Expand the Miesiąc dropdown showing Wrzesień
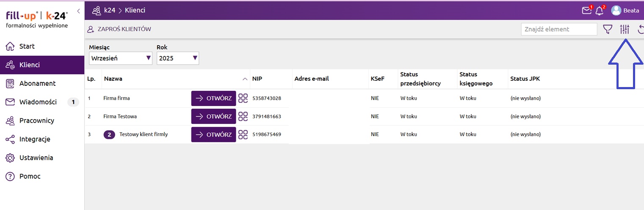 tap(120, 58)
